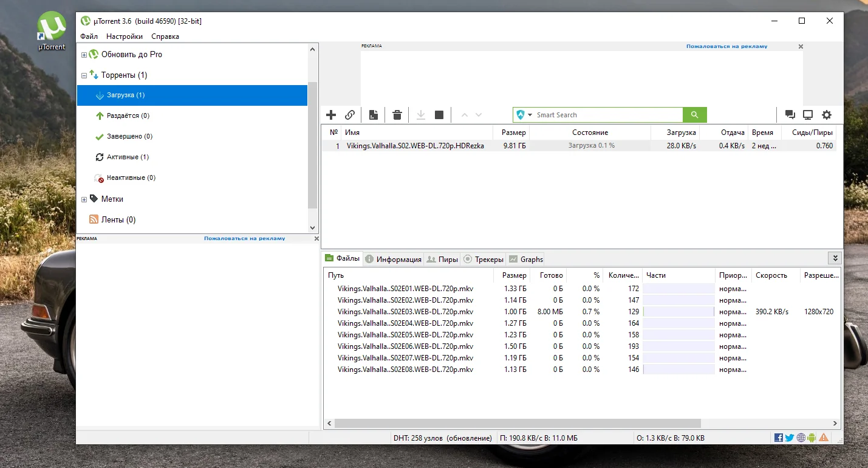Select the Раздаётся (0) sidebar category
This screenshot has height=468, width=868.
128,115
